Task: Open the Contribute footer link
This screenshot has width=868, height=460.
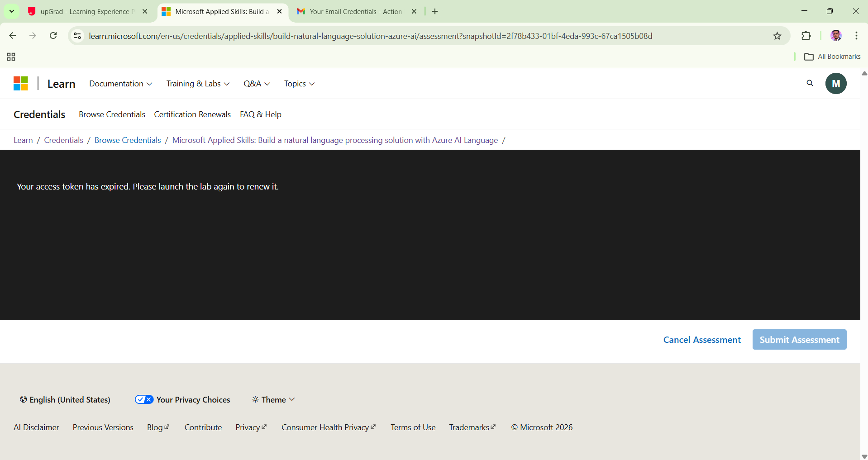Action: coord(203,427)
